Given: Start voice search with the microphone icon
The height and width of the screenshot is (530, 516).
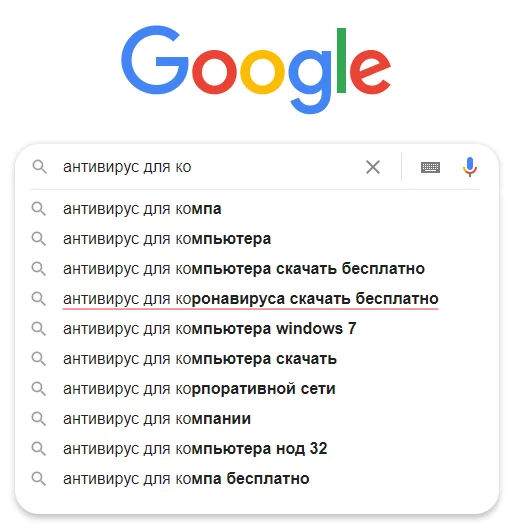Looking at the screenshot, I should 469,167.
